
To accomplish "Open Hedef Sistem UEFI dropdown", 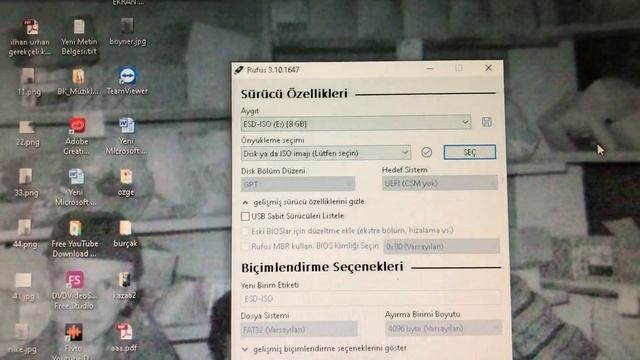I will point(440,184).
